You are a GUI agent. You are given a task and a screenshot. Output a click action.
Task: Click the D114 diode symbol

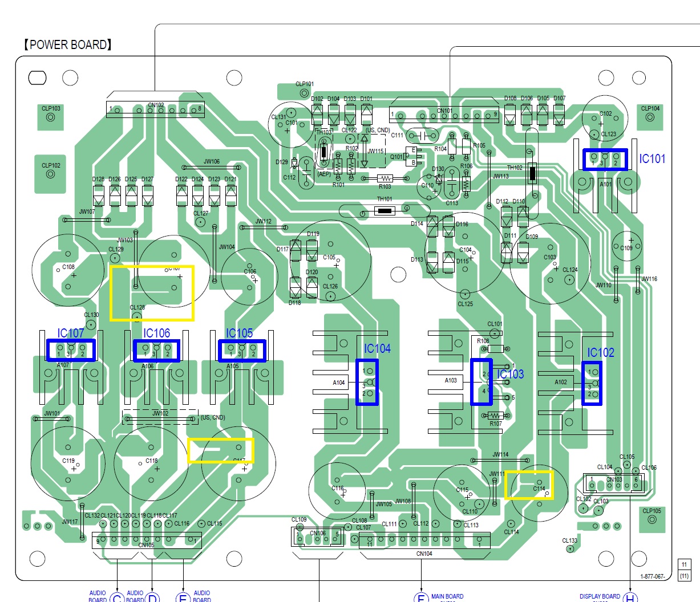pyautogui.click(x=432, y=226)
